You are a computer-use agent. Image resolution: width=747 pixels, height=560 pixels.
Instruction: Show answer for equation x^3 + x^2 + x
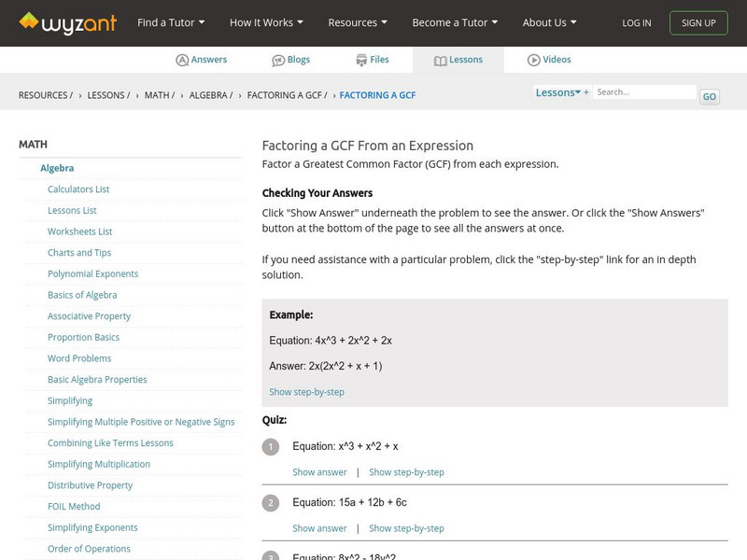[319, 472]
